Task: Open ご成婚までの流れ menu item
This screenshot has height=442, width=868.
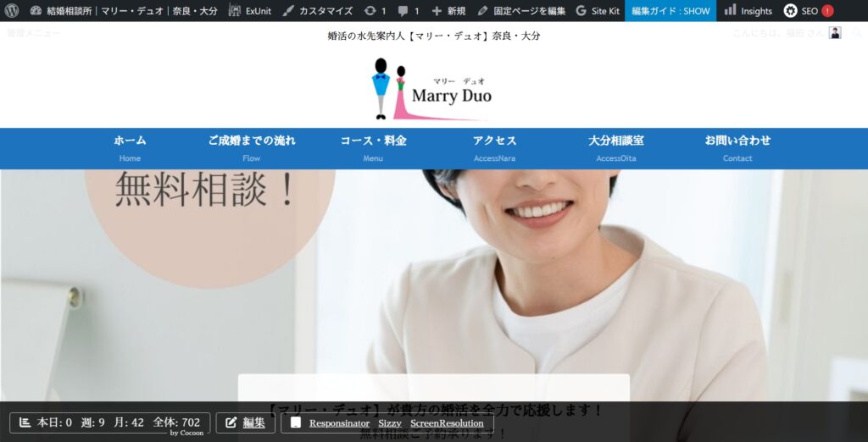Action: click(x=252, y=147)
